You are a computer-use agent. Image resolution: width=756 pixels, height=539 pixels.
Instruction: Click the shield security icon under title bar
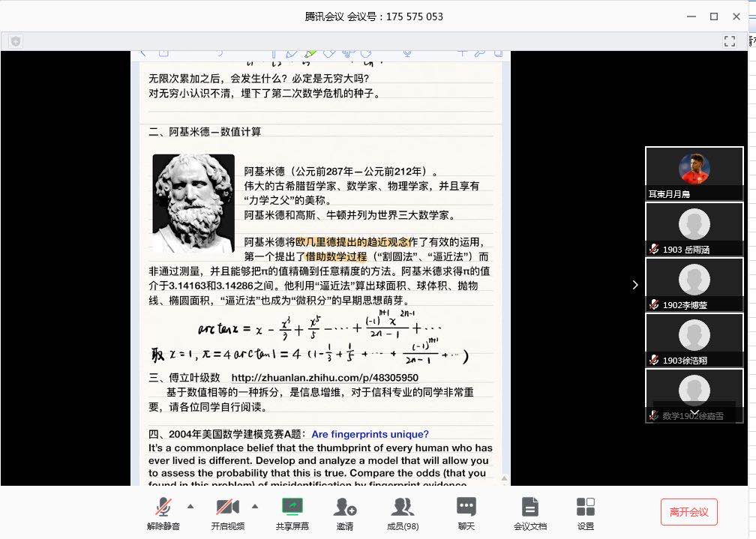pyautogui.click(x=16, y=41)
